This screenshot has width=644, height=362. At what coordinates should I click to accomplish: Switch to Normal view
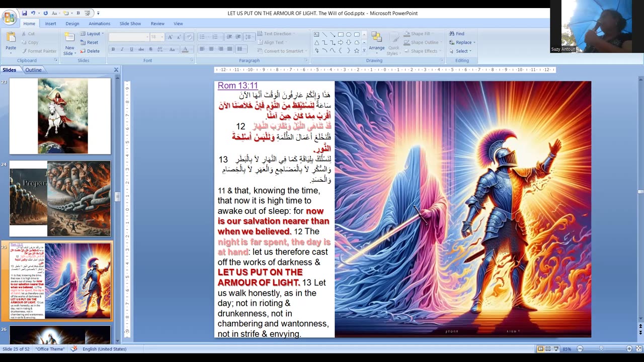541,349
